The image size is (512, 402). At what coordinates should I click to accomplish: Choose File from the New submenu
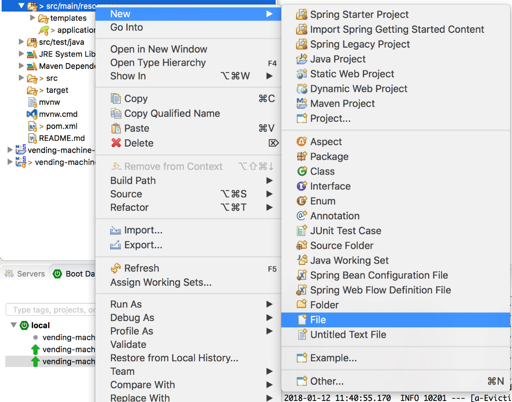point(396,320)
